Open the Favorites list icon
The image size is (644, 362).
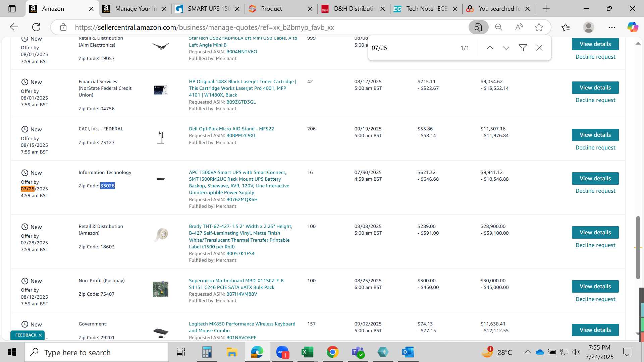[566, 27]
